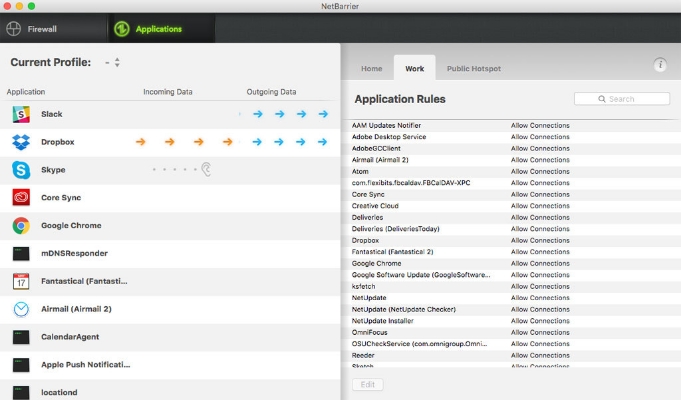Click the Application column header

26,92
